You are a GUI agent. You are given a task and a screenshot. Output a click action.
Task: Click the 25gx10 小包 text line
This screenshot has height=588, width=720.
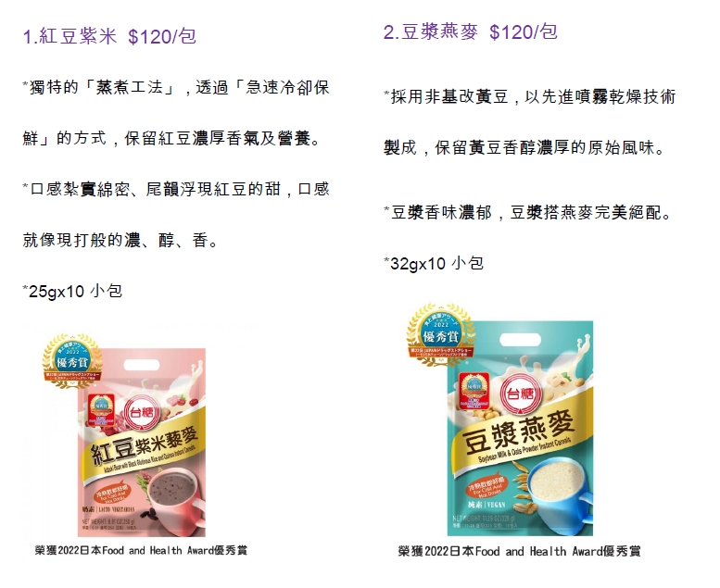point(72,291)
